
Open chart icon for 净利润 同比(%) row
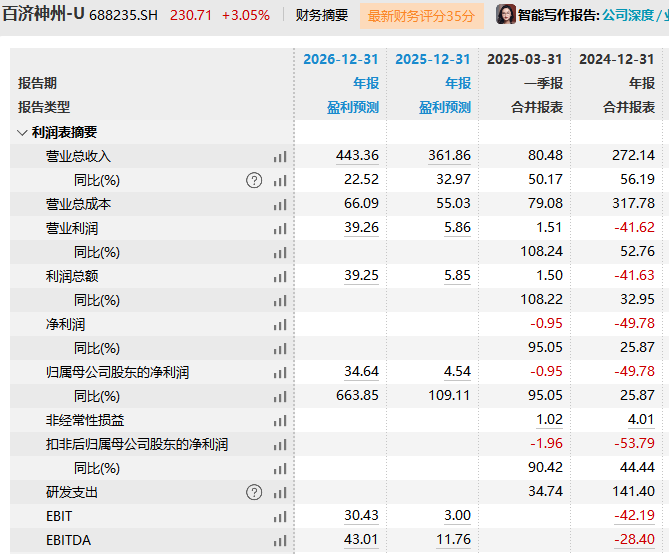280,349
